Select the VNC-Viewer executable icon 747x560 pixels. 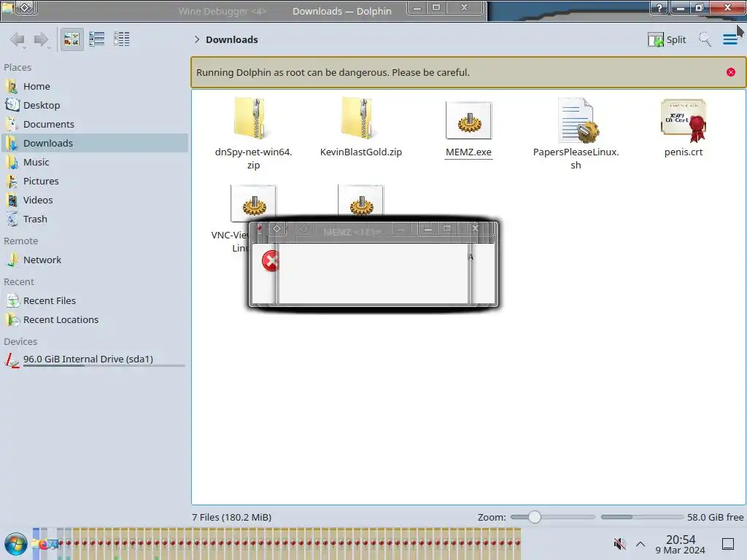pyautogui.click(x=253, y=203)
